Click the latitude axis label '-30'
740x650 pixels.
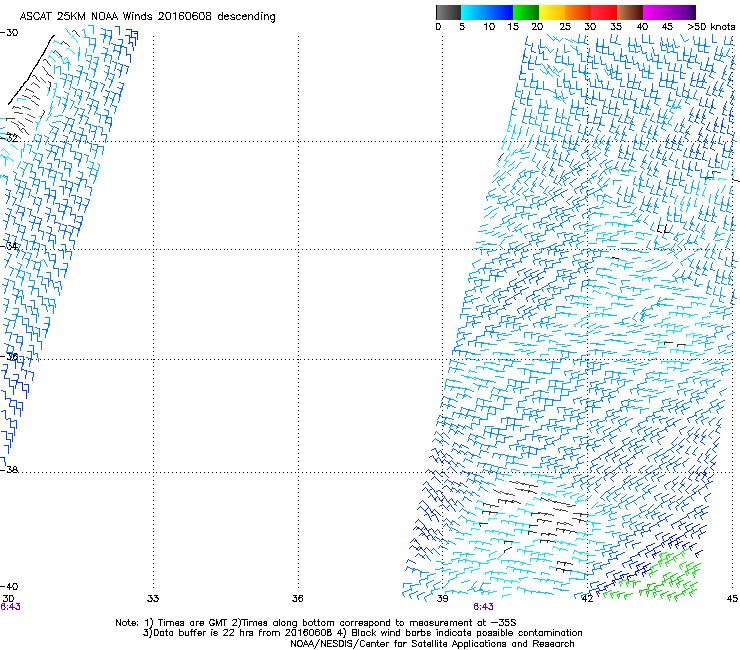pos(9,33)
